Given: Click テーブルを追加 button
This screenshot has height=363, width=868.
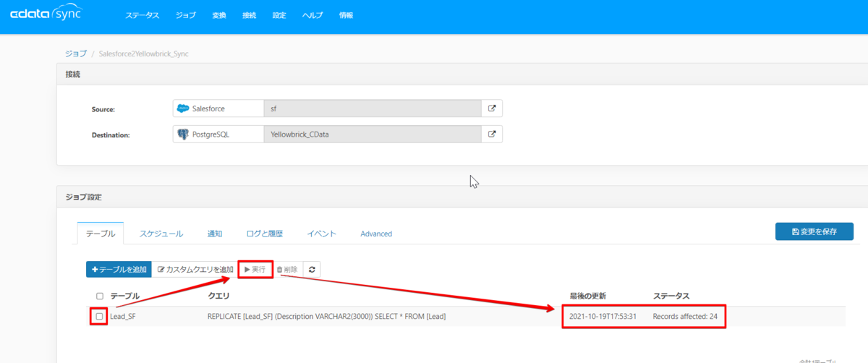Looking at the screenshot, I should point(119,269).
